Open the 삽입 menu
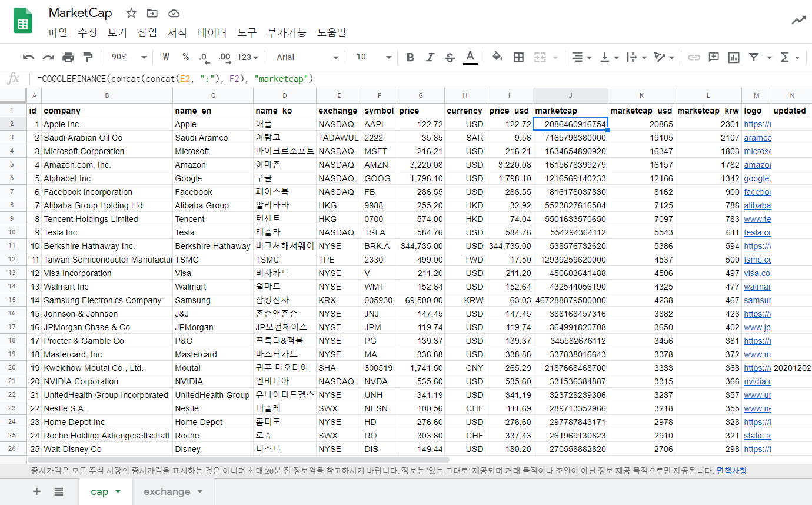 point(148,33)
